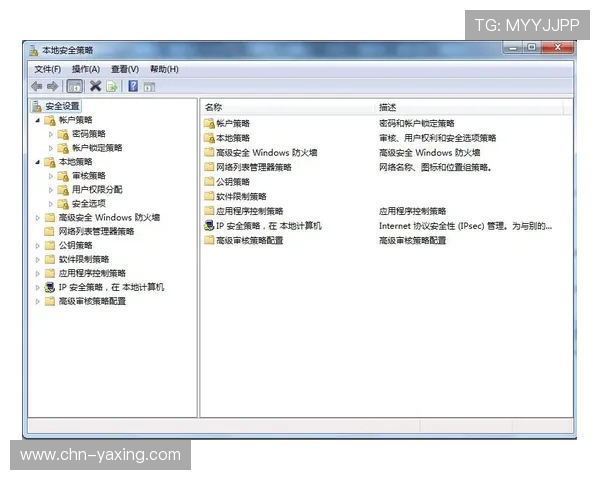Click the 用户权限分配 folder icon in tree
Image resolution: width=600 pixels, height=480 pixels.
click(x=63, y=190)
